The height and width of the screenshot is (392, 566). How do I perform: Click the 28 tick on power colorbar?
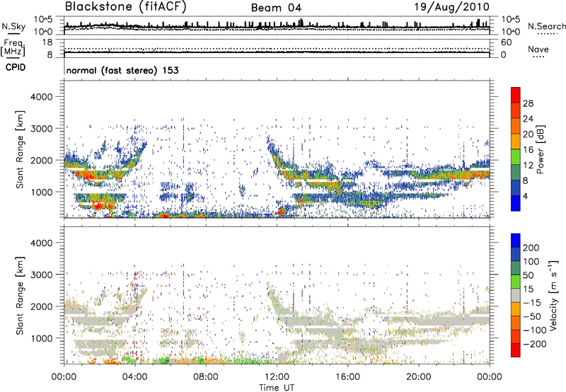[x=528, y=103]
